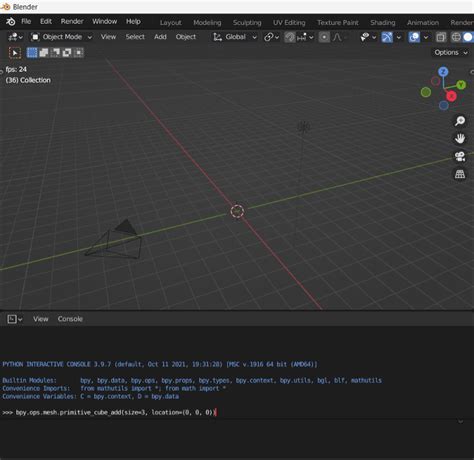Toggle show overlays button
This screenshot has width=474, height=460.
point(414,37)
